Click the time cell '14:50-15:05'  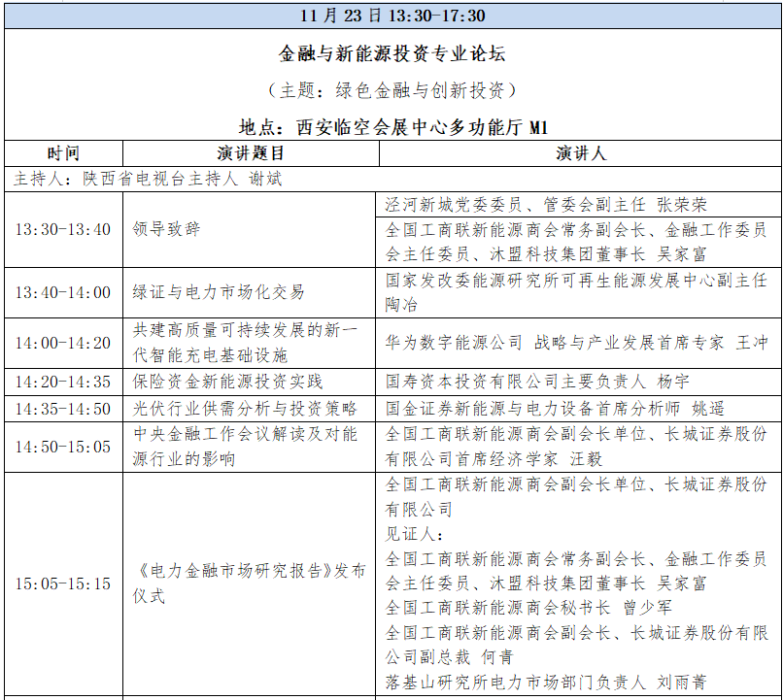63,447
